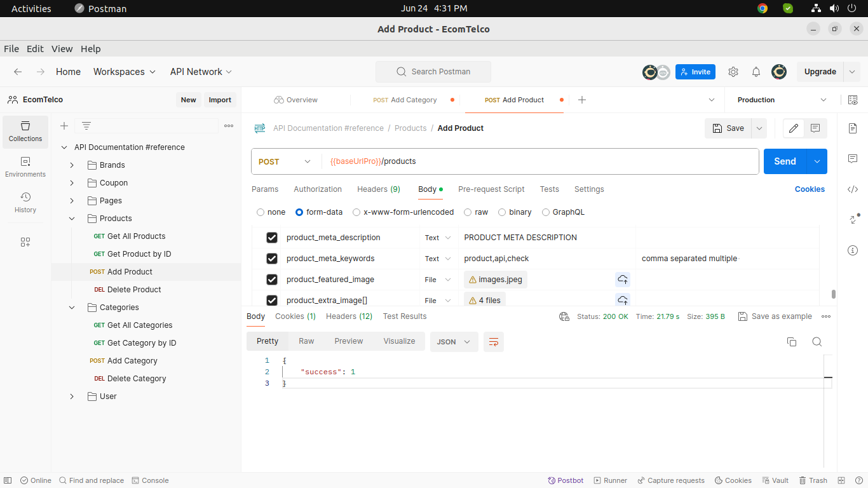Expand the User folder
868x488 pixels.
pos(72,396)
